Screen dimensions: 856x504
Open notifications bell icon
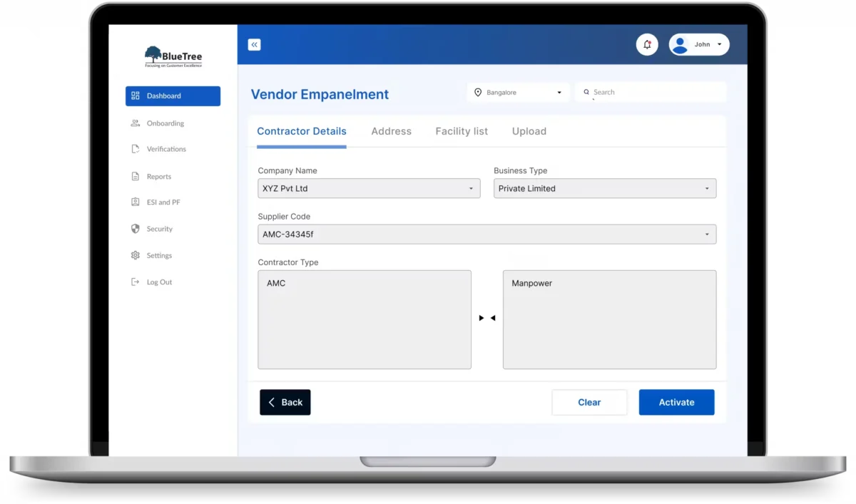pos(647,44)
